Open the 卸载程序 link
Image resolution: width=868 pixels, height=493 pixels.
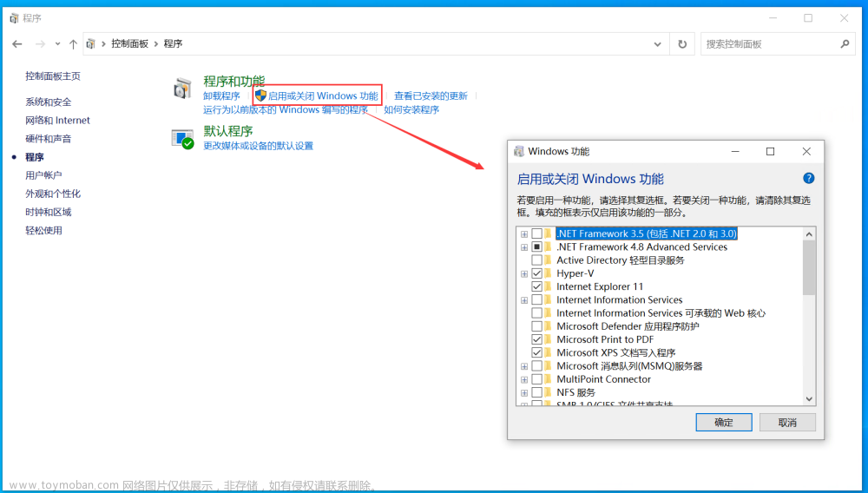point(221,95)
